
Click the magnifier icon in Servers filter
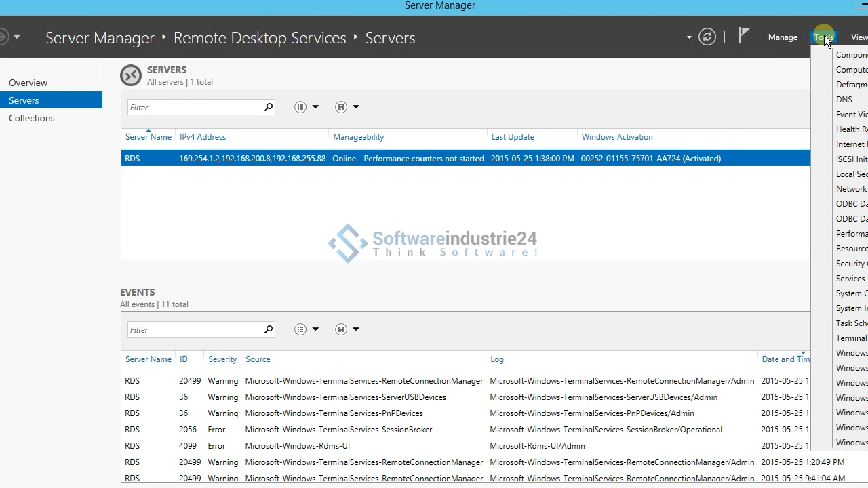268,107
